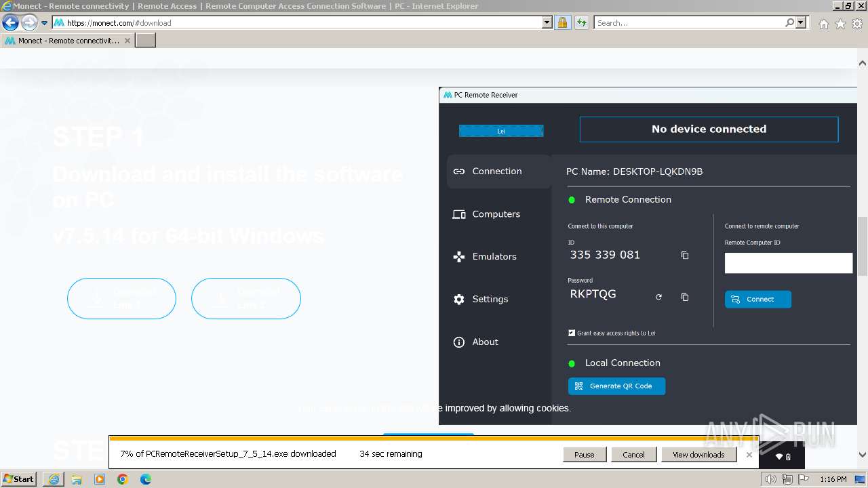
Task: Open the search provider dropdown arrow
Action: click(x=801, y=22)
